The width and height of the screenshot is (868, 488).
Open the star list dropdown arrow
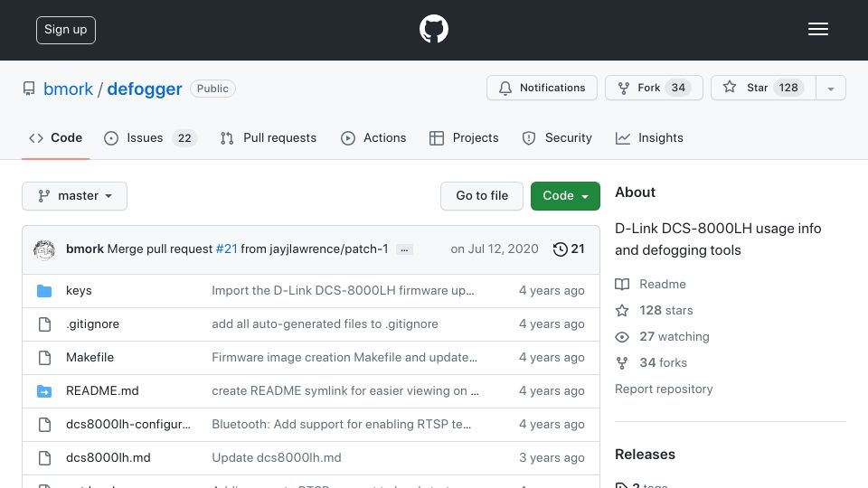pyautogui.click(x=830, y=88)
